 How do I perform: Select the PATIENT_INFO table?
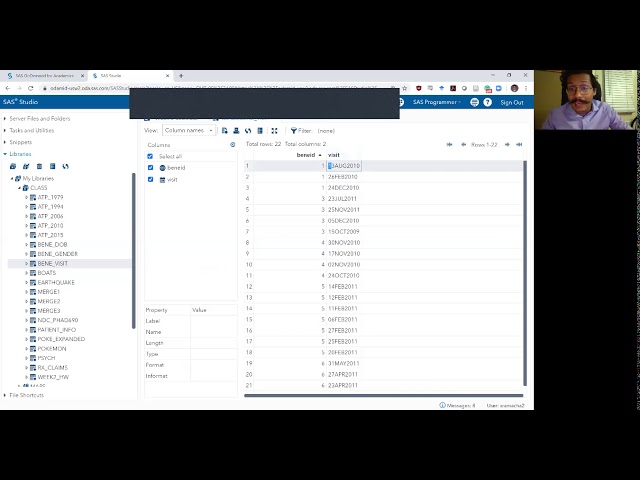[x=57, y=329]
